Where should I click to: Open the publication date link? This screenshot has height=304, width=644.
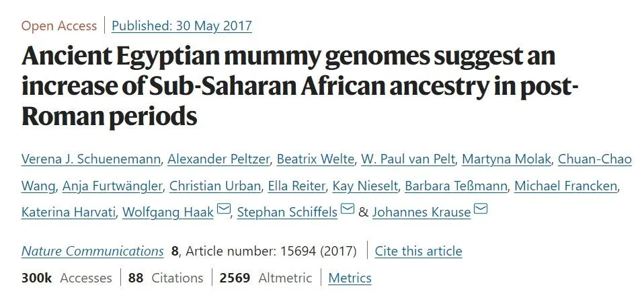tap(182, 27)
